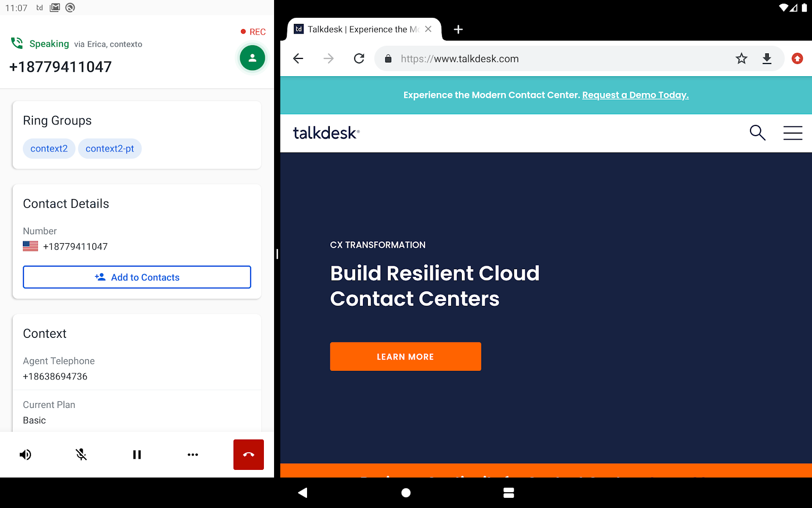Select the context2-pt ring group chip
812x508 pixels.
click(110, 148)
